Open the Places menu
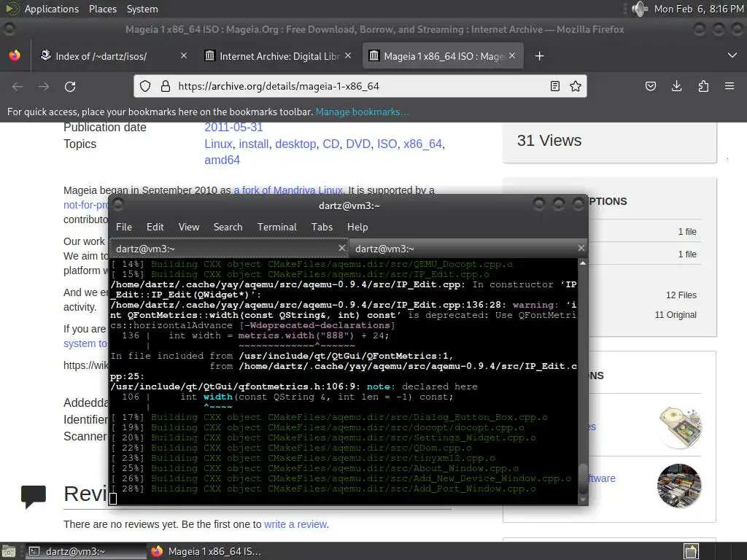Screen dimensions: 747x560 pyautogui.click(x=102, y=9)
